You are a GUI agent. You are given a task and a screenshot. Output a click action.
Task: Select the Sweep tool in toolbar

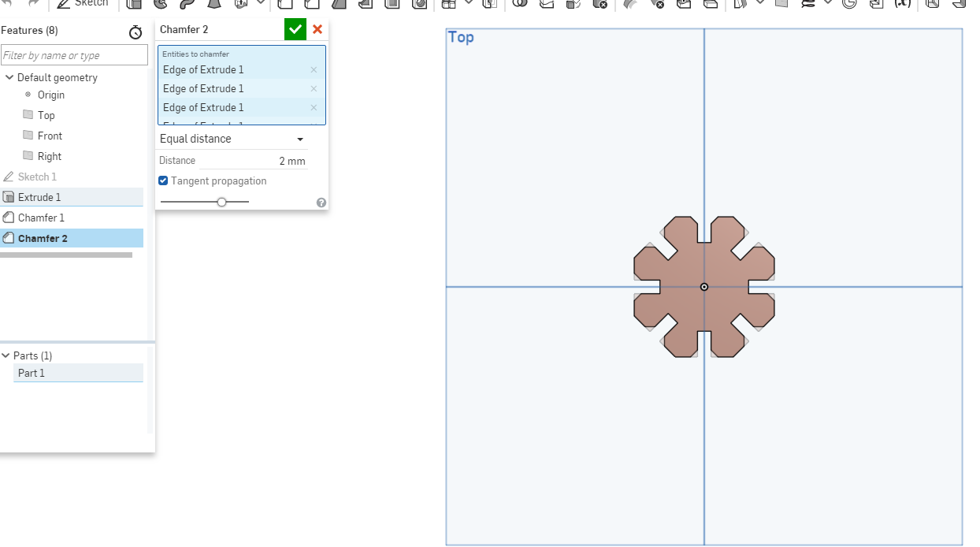pos(187,3)
